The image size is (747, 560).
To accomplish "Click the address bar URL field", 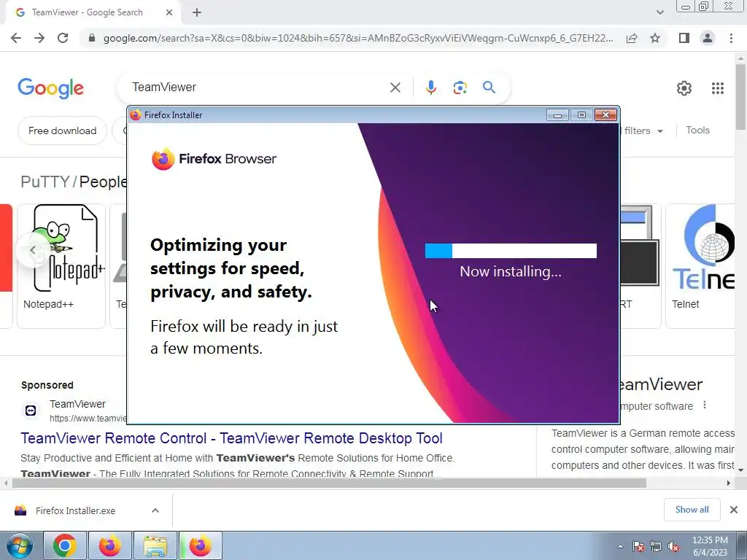I will tap(357, 38).
